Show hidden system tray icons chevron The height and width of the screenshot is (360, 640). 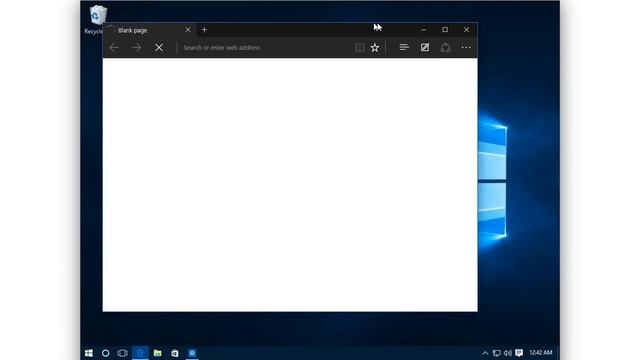coord(485,353)
